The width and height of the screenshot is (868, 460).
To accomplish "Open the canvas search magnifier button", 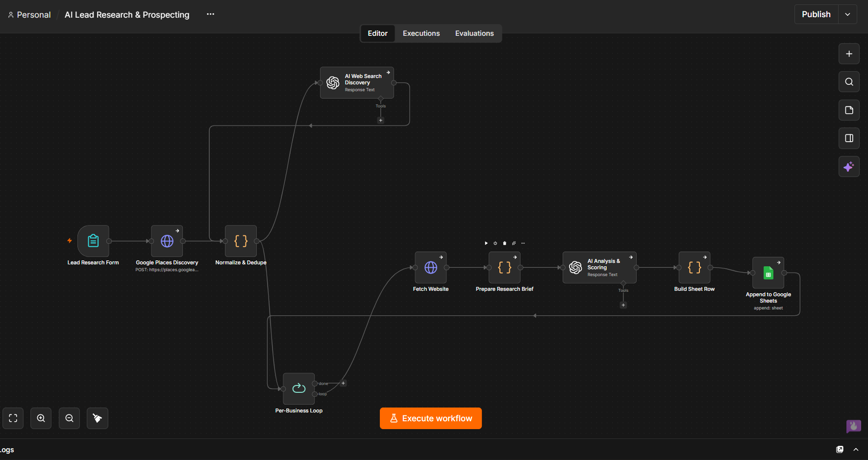I will [x=849, y=82].
